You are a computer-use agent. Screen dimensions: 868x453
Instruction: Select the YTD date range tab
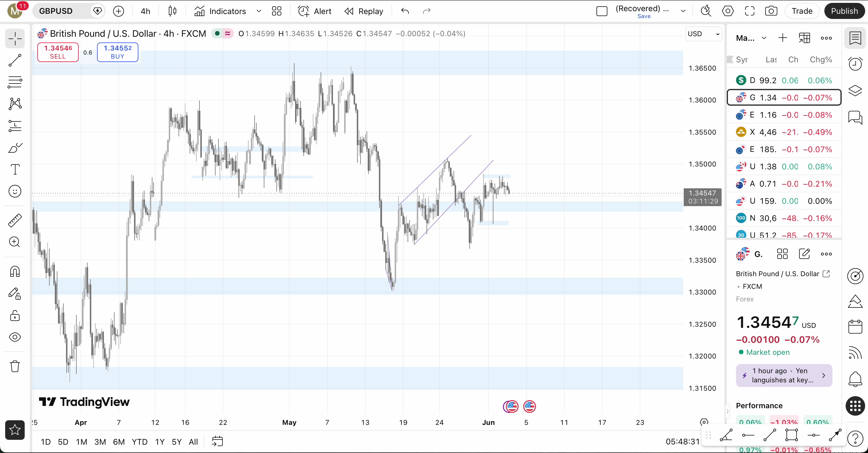pos(139,442)
